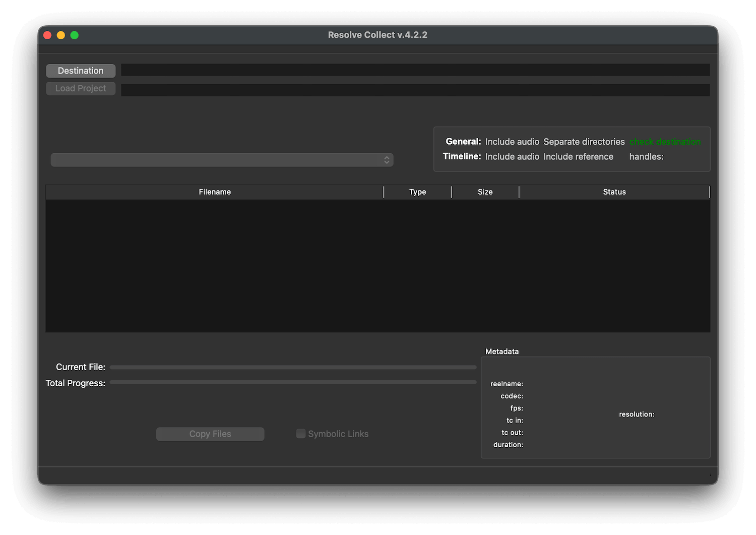
Task: Click the Total Progress bar
Action: coord(293,382)
